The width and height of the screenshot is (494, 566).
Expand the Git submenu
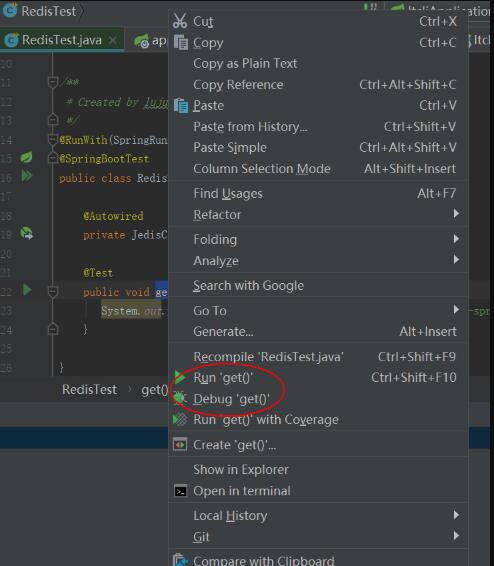click(x=318, y=536)
